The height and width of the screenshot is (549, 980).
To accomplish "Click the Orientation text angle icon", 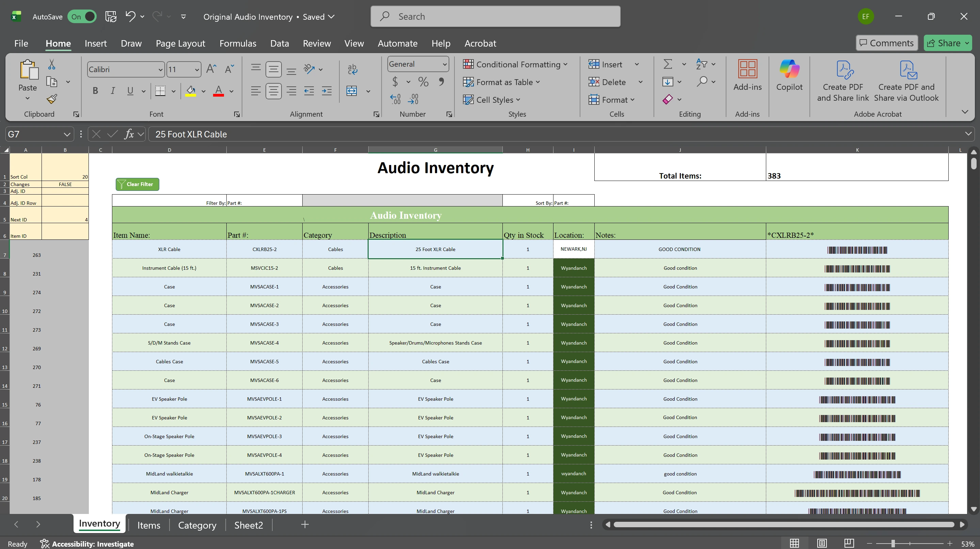I will pyautogui.click(x=309, y=69).
